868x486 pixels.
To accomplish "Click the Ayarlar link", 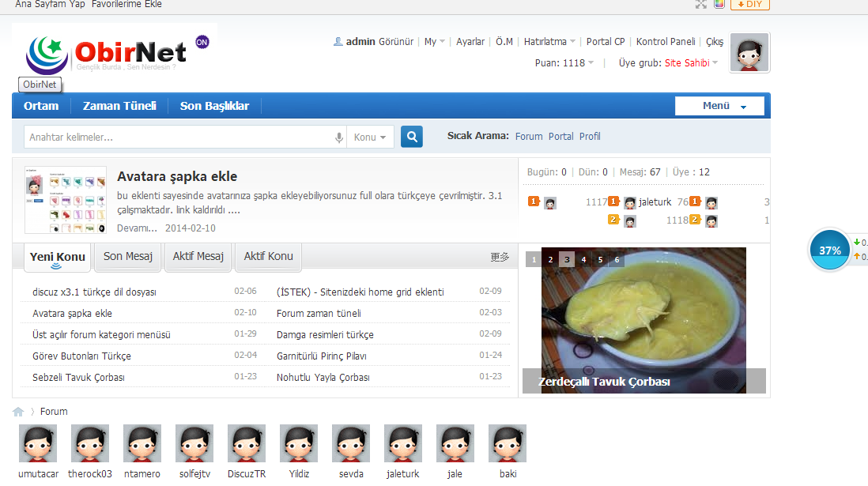I will coord(470,42).
